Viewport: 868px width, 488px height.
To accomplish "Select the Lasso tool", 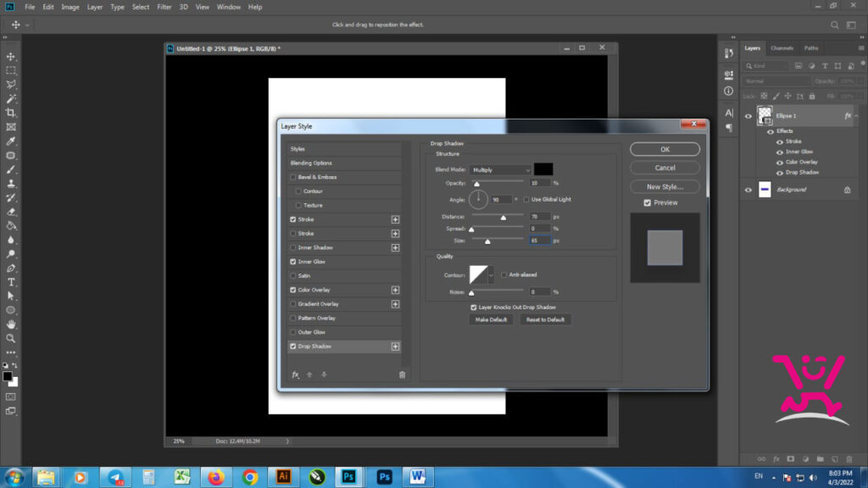I will (x=10, y=85).
